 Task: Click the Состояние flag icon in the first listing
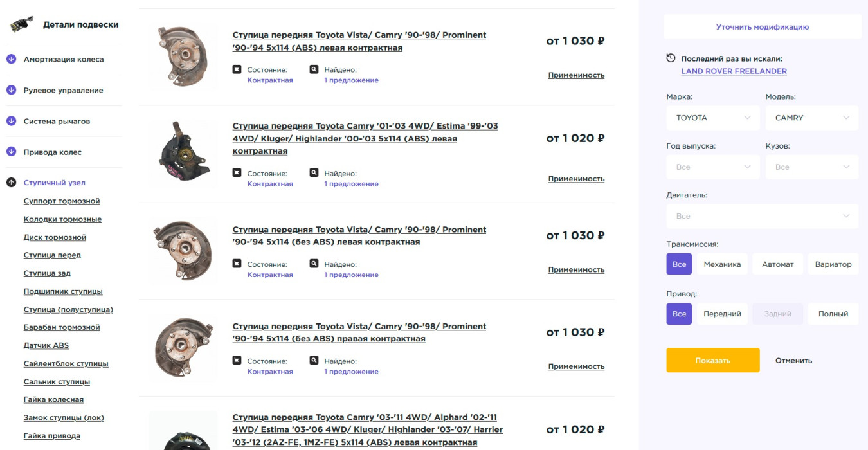[x=237, y=69]
